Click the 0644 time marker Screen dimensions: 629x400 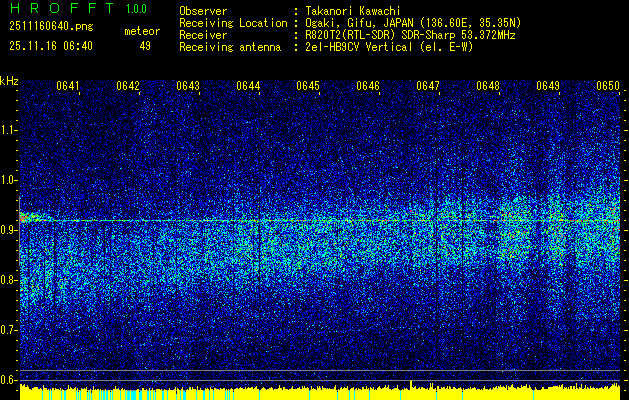coord(248,86)
